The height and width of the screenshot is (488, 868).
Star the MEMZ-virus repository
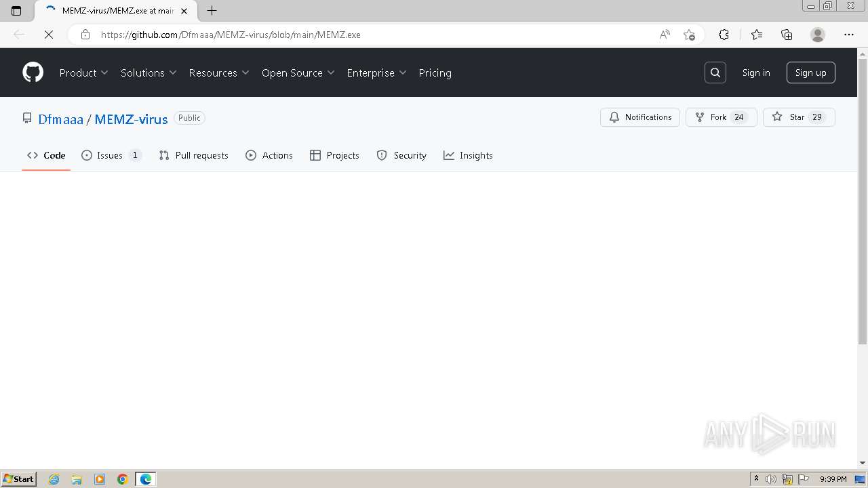799,117
